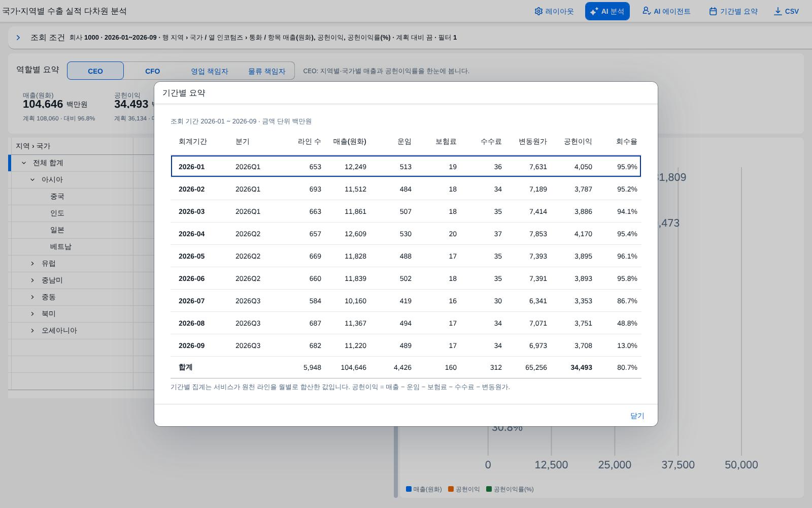This screenshot has width=812, height=508.
Task: Click the 라인 수 column header
Action: point(310,142)
